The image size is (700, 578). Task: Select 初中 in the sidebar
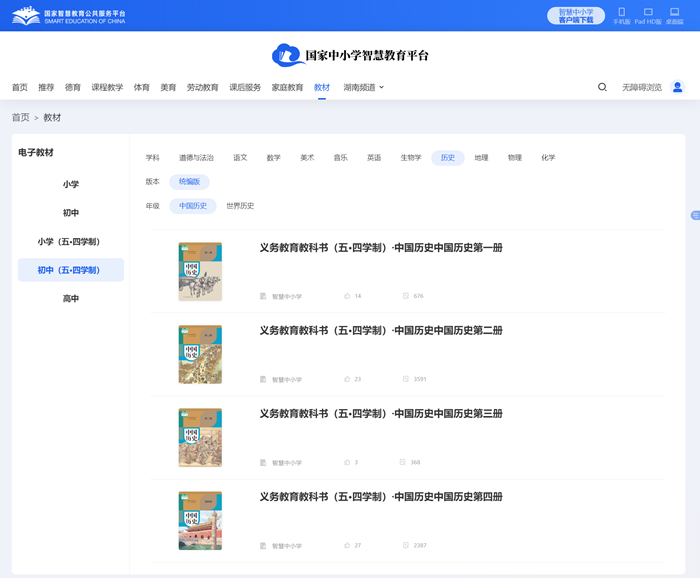point(71,213)
